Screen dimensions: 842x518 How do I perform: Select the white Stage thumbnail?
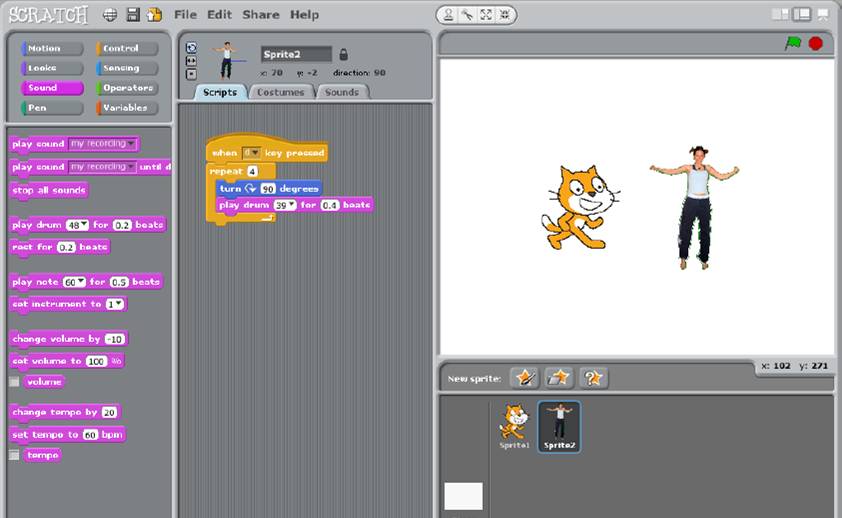(463, 496)
